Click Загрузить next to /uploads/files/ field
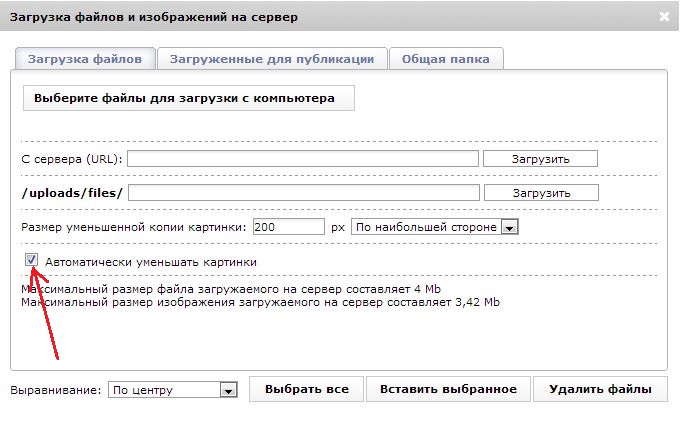Screen dimensions: 681x436 click(540, 192)
